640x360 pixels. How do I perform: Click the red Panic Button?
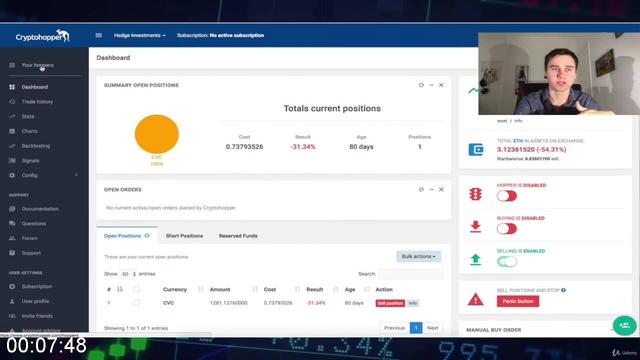point(518,301)
